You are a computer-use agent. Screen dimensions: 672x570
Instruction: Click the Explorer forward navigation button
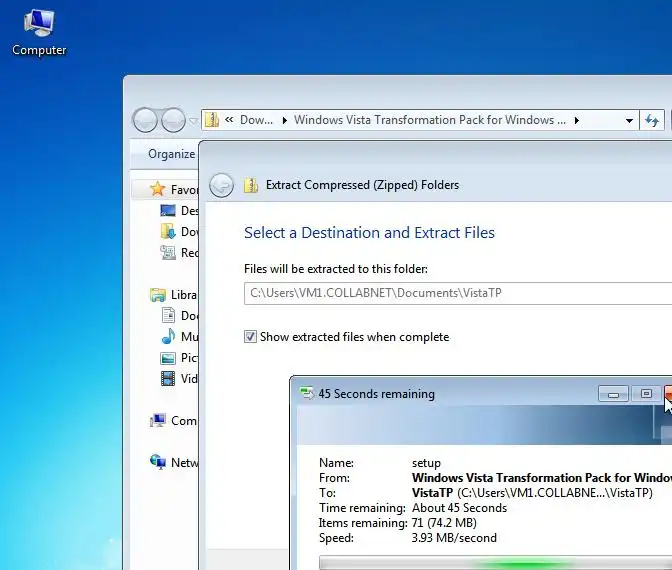(x=173, y=120)
